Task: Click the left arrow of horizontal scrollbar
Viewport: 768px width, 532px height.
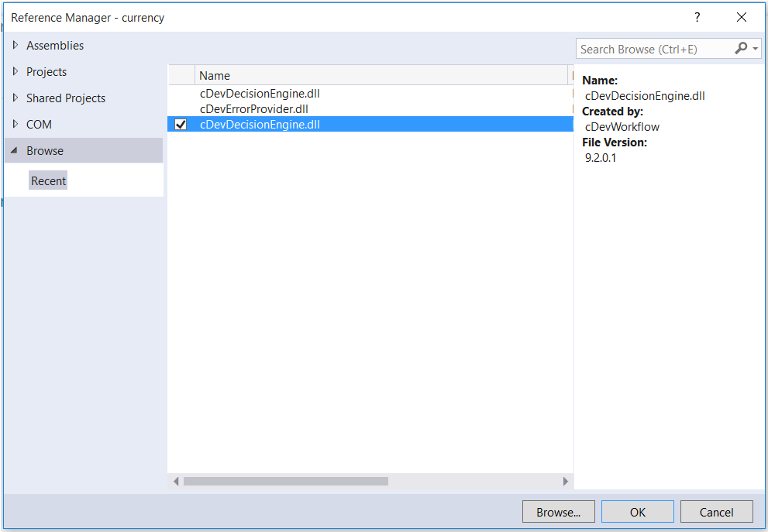Action: coord(175,481)
